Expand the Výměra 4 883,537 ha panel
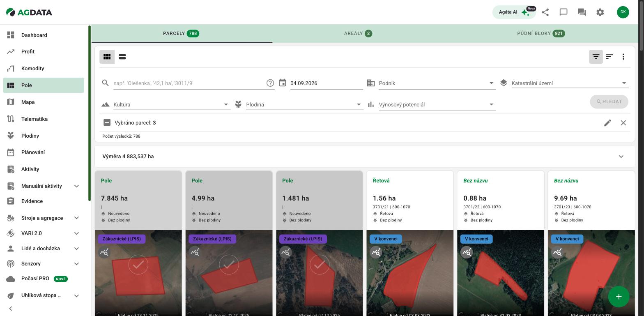 [x=365, y=157]
